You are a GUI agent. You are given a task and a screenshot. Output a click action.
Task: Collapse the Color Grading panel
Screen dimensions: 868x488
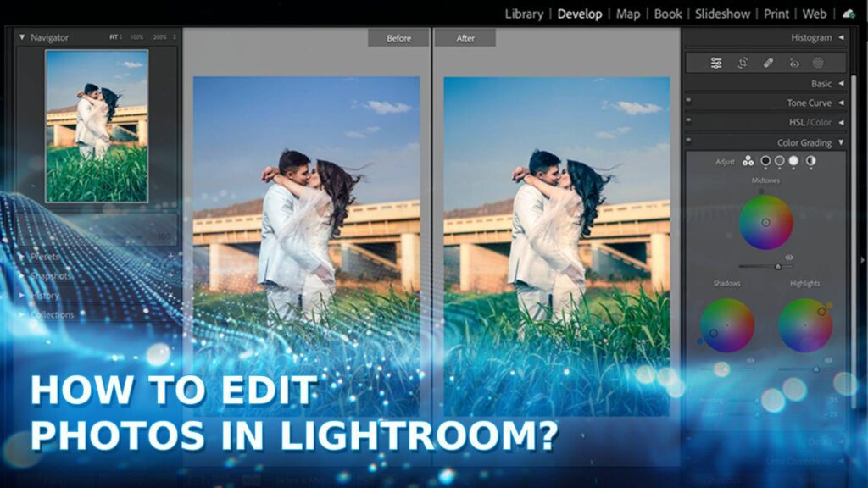tap(841, 142)
